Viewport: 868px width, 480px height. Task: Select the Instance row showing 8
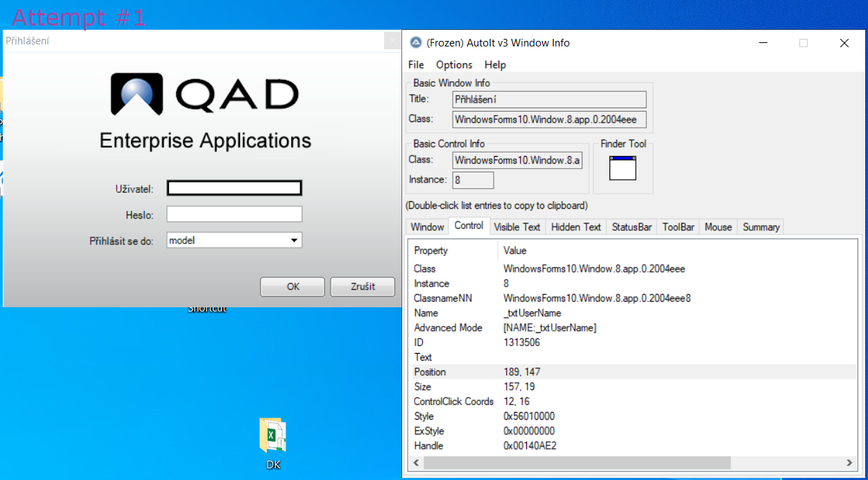pos(633,284)
